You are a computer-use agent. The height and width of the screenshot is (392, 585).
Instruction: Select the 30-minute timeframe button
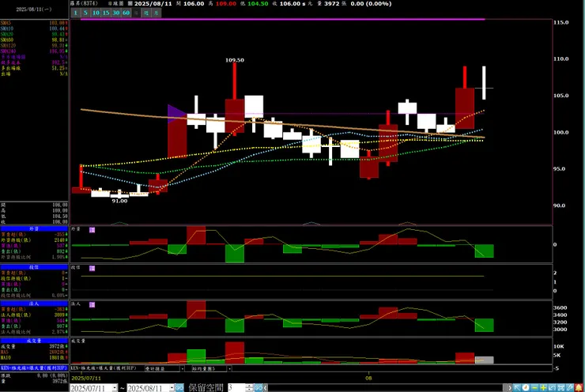(x=116, y=13)
